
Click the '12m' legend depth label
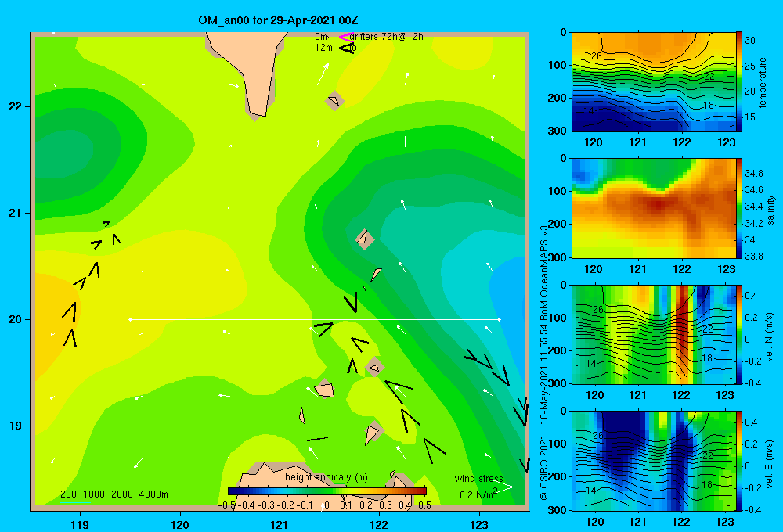tap(323, 48)
